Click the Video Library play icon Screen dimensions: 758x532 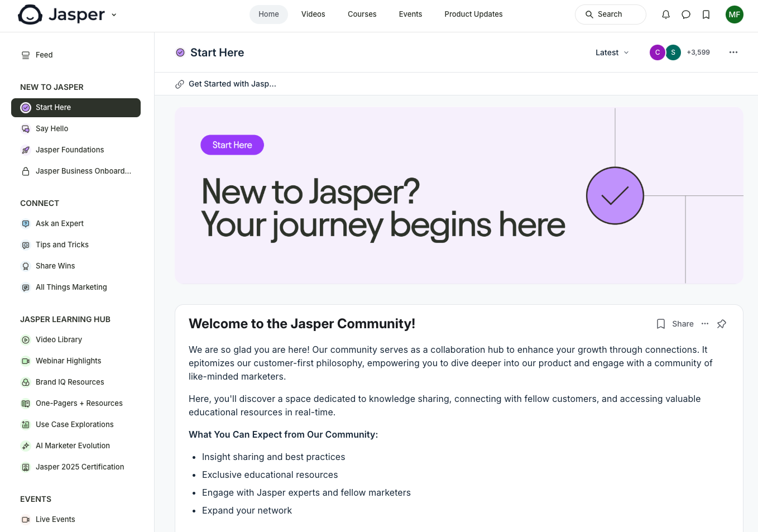pos(26,340)
